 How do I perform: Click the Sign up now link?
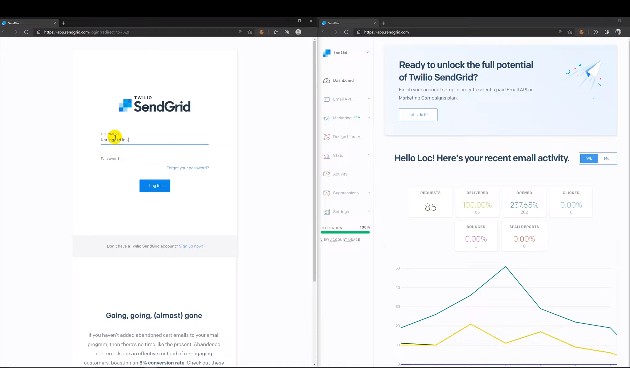[191, 246]
